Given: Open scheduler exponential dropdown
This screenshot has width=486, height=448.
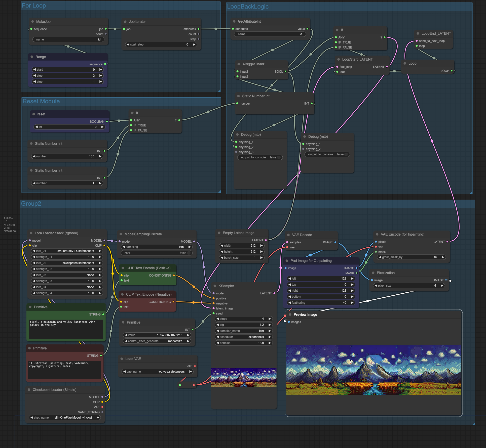Looking at the screenshot, I should click(x=244, y=337).
